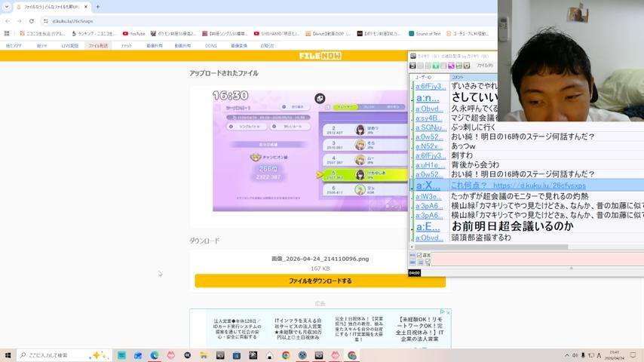Click the magenta icon in comment viewer toolbar
Viewport: 644px width, 362px height.
coord(451,66)
